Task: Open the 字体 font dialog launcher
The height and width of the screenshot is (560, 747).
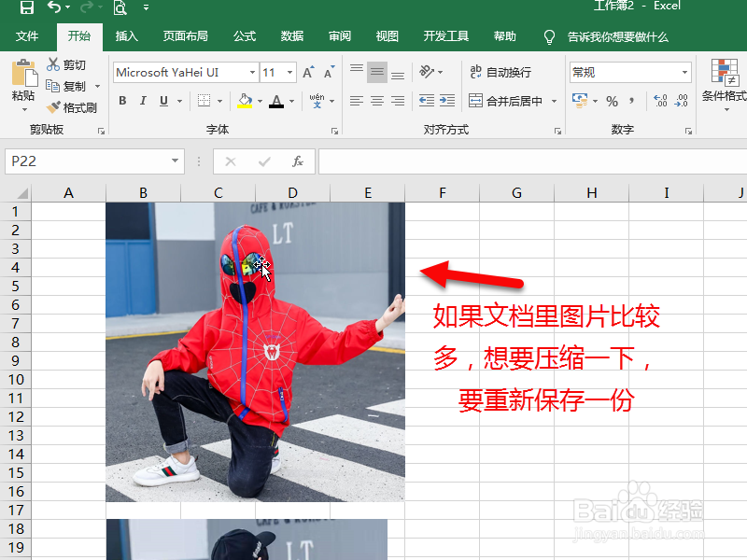Action: (x=334, y=131)
